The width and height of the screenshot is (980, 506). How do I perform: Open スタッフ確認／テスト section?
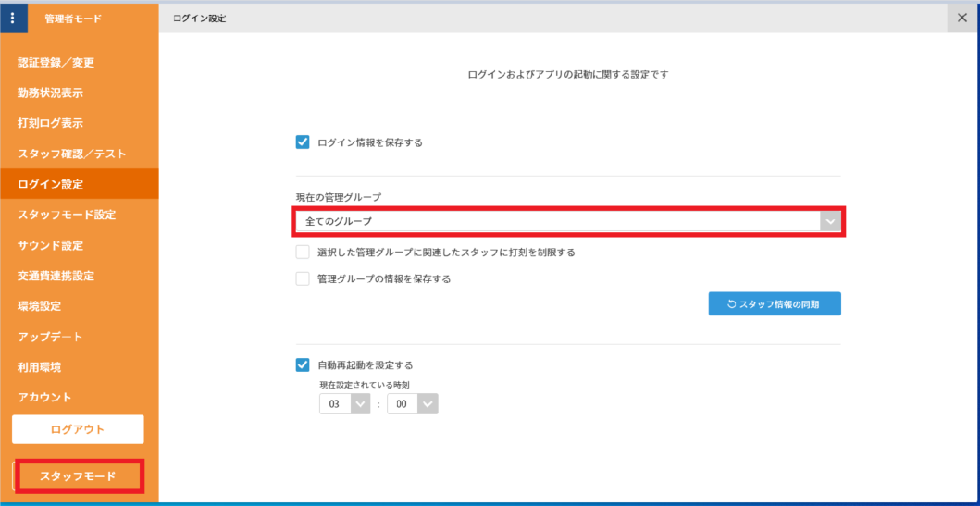(71, 154)
